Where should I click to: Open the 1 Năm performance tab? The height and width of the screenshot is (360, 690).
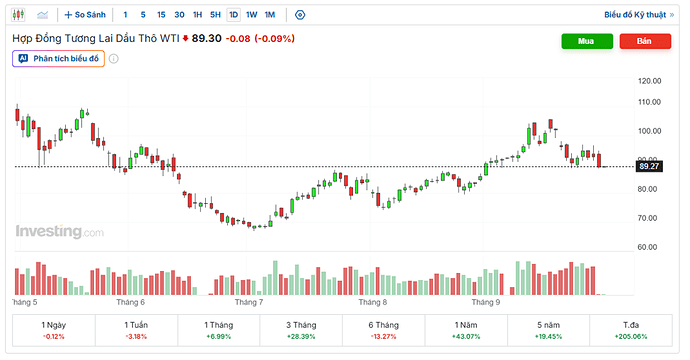[x=466, y=330]
